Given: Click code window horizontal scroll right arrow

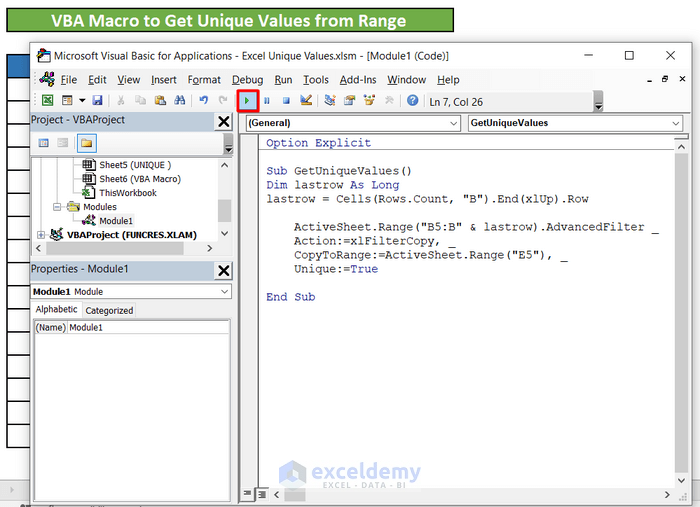Looking at the screenshot, I should pyautogui.click(x=667, y=495).
